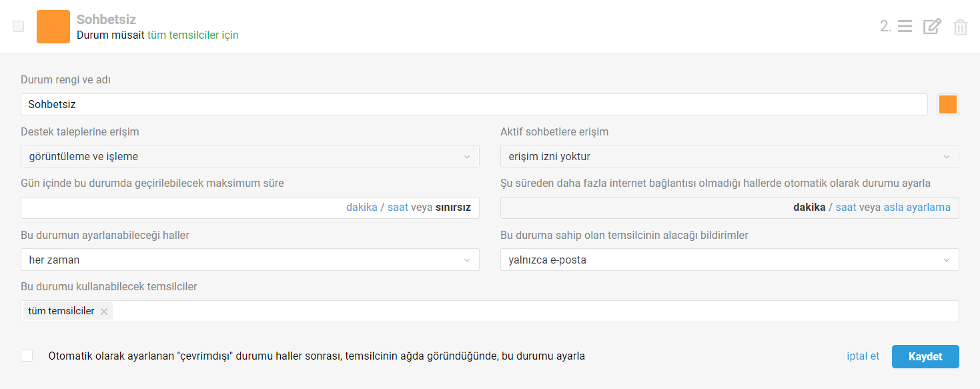Viewport: 980px width, 389px height.
Task: Tick the checkbox beside Sohbetsiz header
Action: [x=19, y=27]
